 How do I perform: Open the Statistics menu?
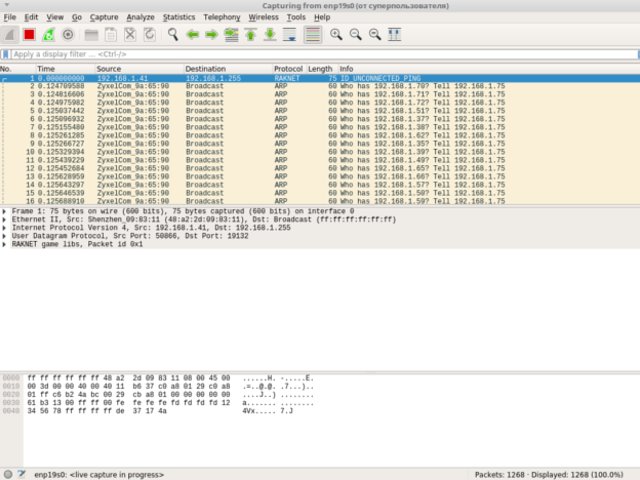point(179,17)
